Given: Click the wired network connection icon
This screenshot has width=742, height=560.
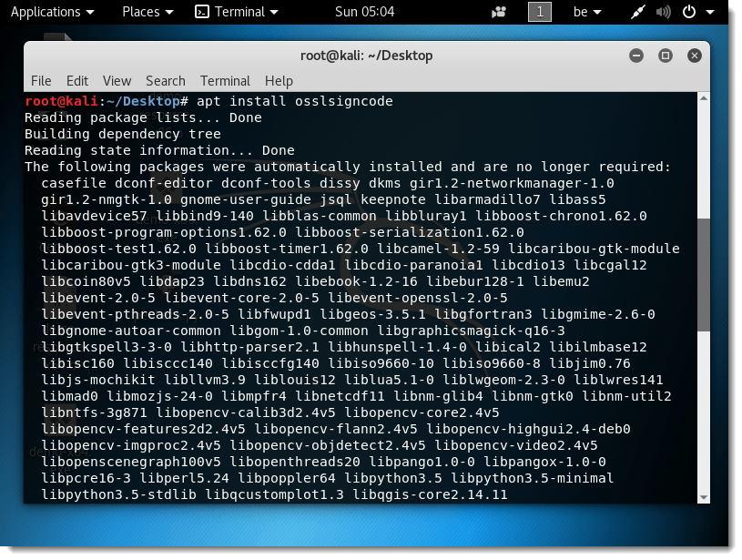Looking at the screenshot, I should coord(637,12).
